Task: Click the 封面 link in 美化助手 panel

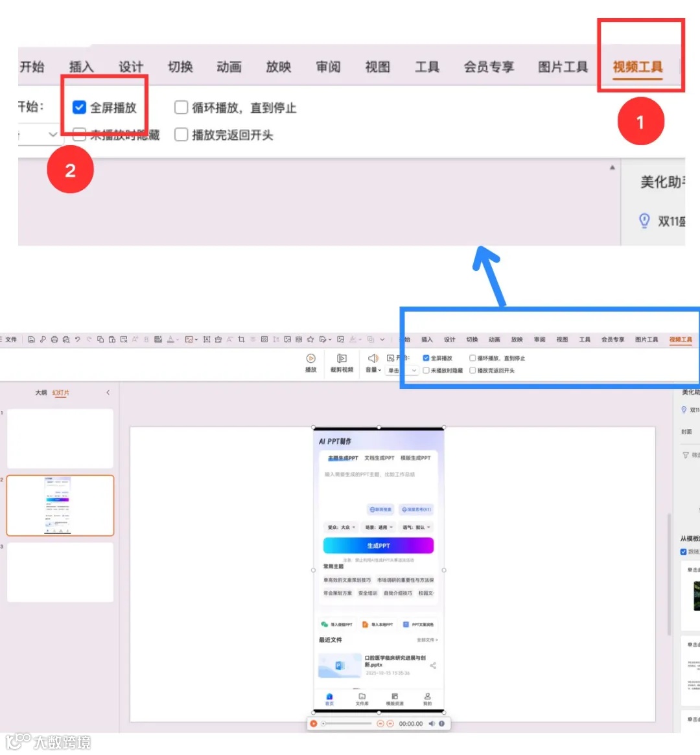Action: click(688, 431)
